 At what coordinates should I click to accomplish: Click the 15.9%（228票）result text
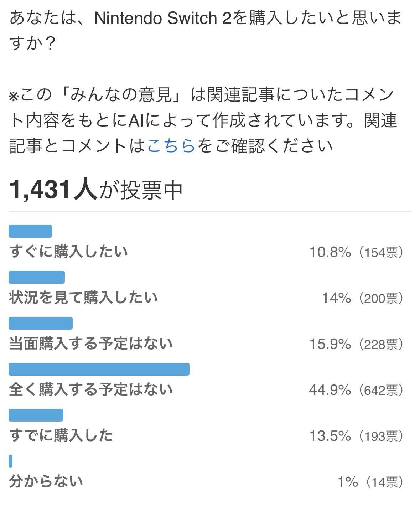click(x=357, y=344)
